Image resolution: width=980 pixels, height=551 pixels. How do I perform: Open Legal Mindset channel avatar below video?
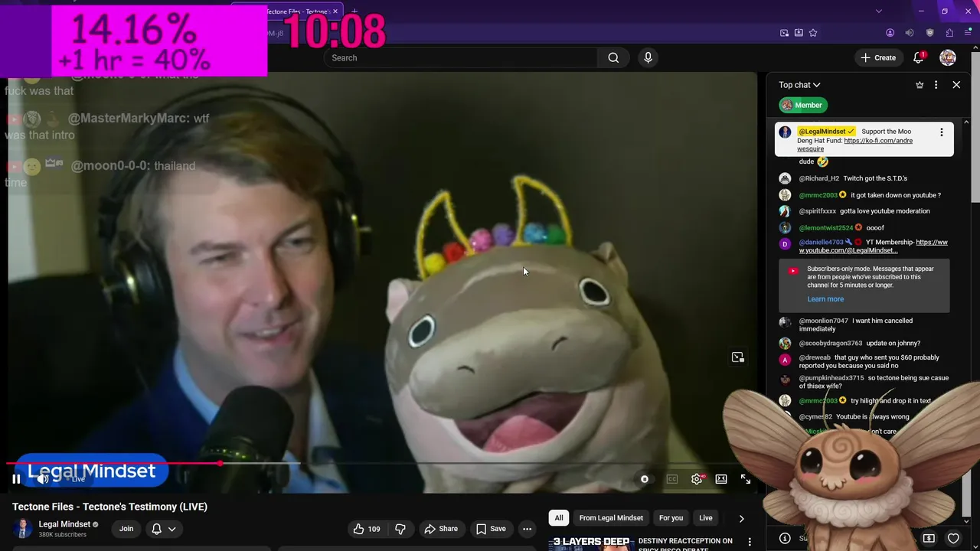tap(23, 529)
